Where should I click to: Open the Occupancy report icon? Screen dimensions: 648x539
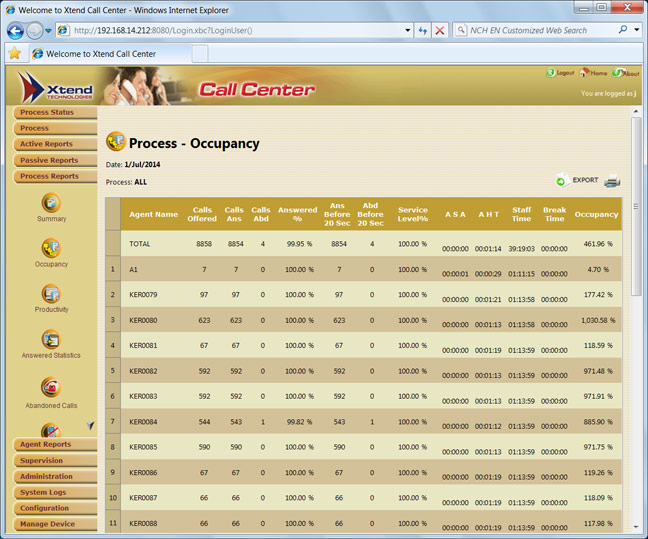51,248
